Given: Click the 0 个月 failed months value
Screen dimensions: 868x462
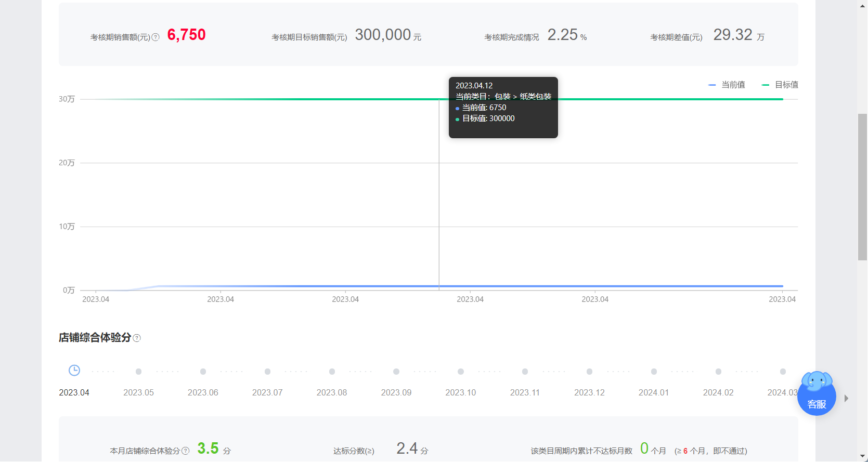Looking at the screenshot, I should (653, 448).
